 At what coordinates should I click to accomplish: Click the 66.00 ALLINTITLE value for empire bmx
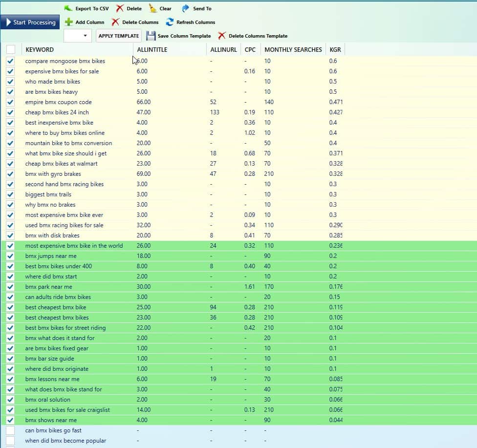click(144, 102)
